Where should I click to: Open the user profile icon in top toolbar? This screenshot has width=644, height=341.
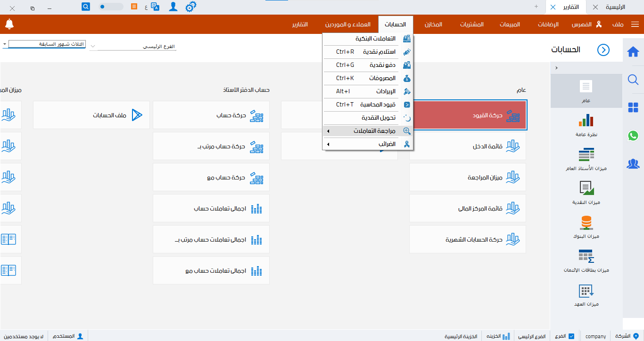click(173, 7)
